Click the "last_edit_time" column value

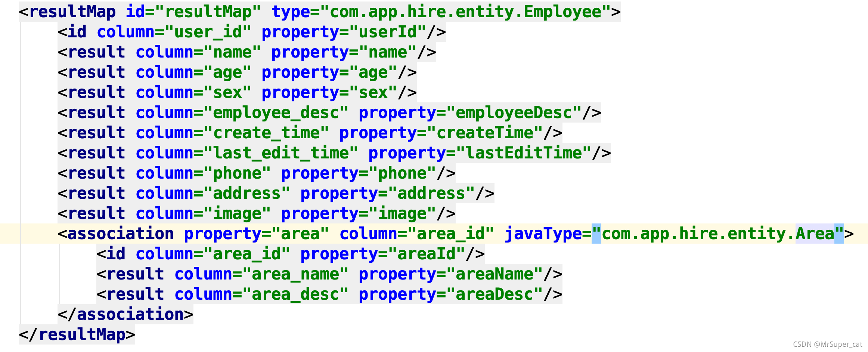[281, 153]
